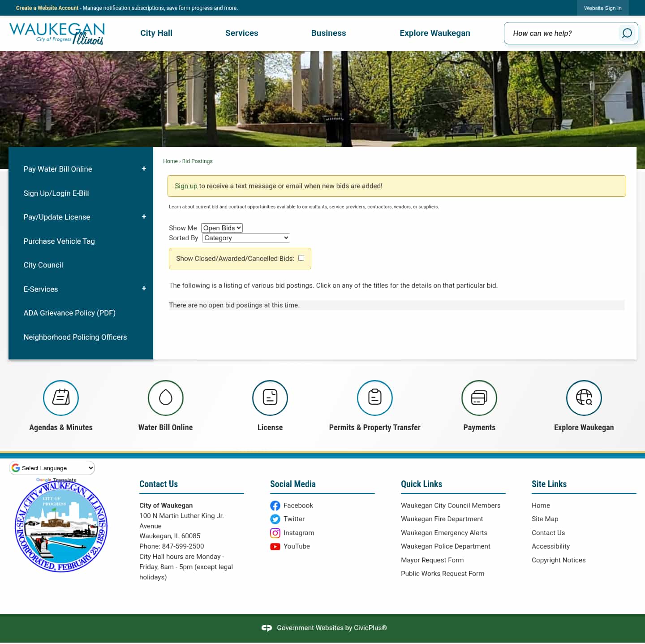Click the License circle icon
The image size is (645, 644).
click(x=270, y=398)
